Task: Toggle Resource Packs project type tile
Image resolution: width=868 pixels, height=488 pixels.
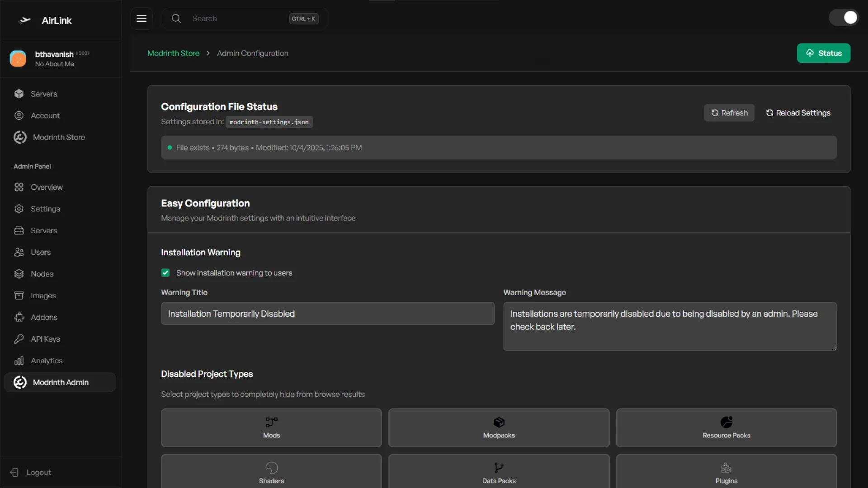Action: coord(726,427)
